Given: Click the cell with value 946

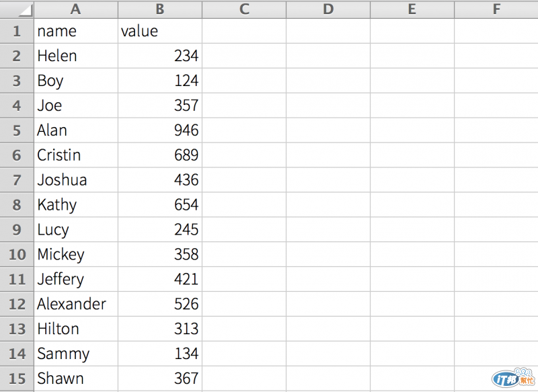Looking at the screenshot, I should (x=160, y=130).
